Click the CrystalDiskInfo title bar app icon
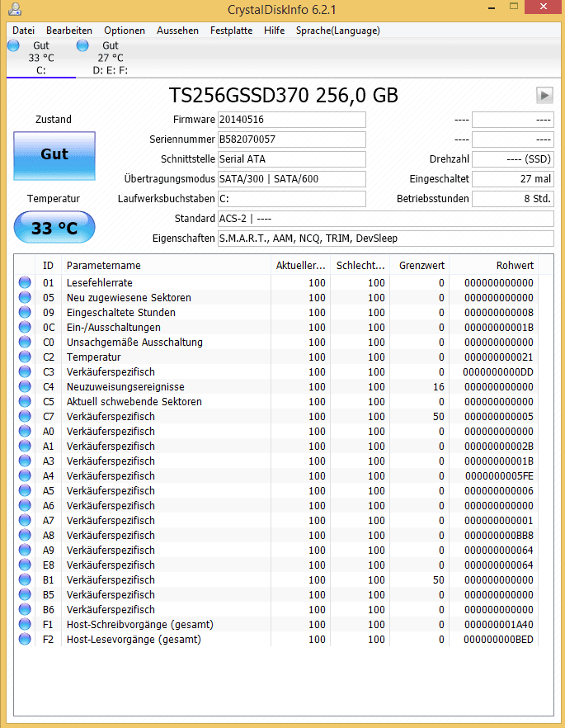 tap(15, 9)
